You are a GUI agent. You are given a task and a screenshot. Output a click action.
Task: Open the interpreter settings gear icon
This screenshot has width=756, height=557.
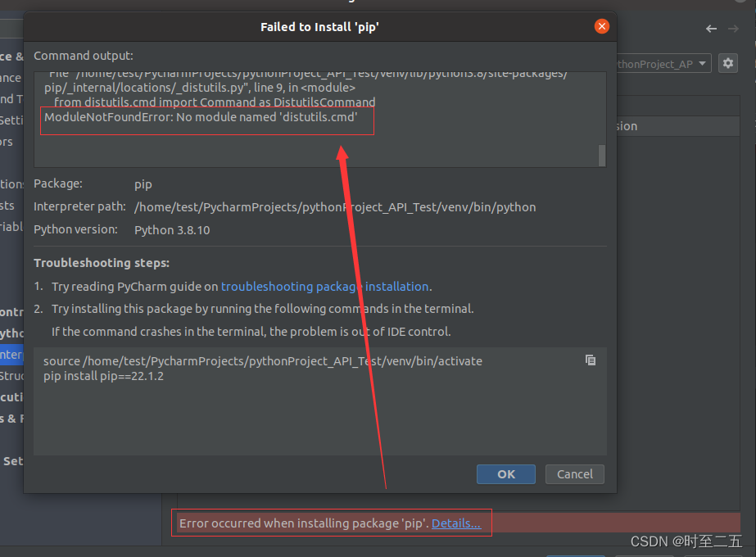click(728, 62)
